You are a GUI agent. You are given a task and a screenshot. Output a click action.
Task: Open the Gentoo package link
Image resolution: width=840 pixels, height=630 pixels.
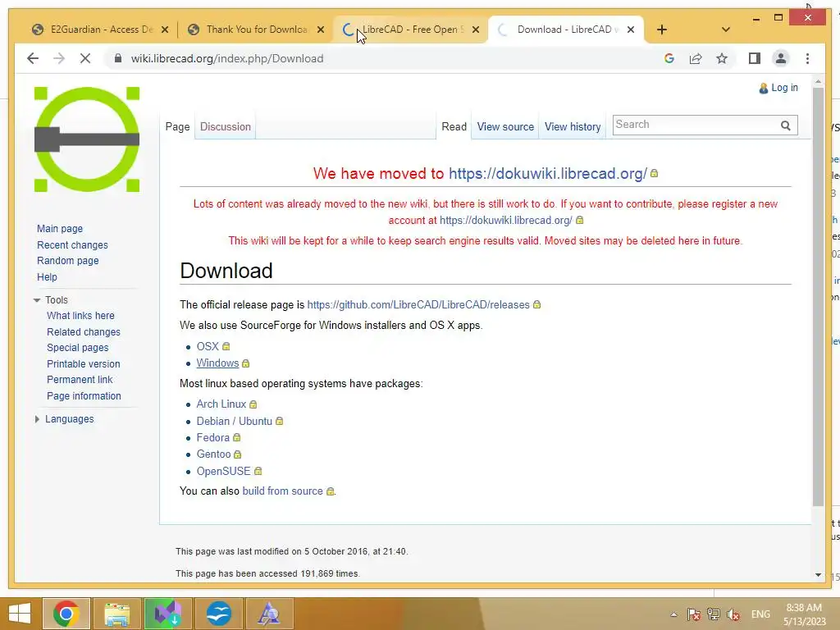213,454
